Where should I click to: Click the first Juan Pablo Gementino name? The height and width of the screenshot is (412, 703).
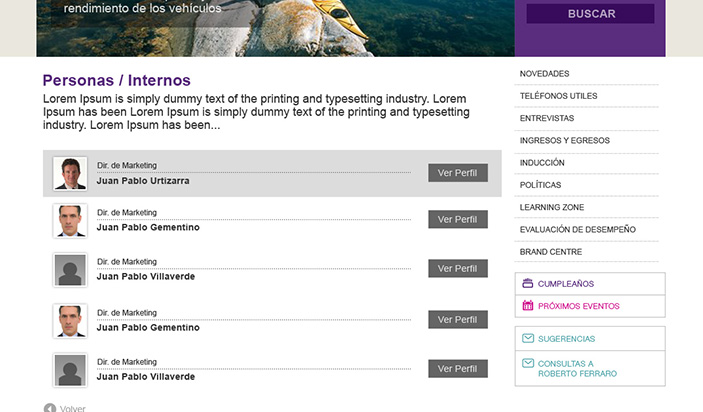[x=148, y=228]
